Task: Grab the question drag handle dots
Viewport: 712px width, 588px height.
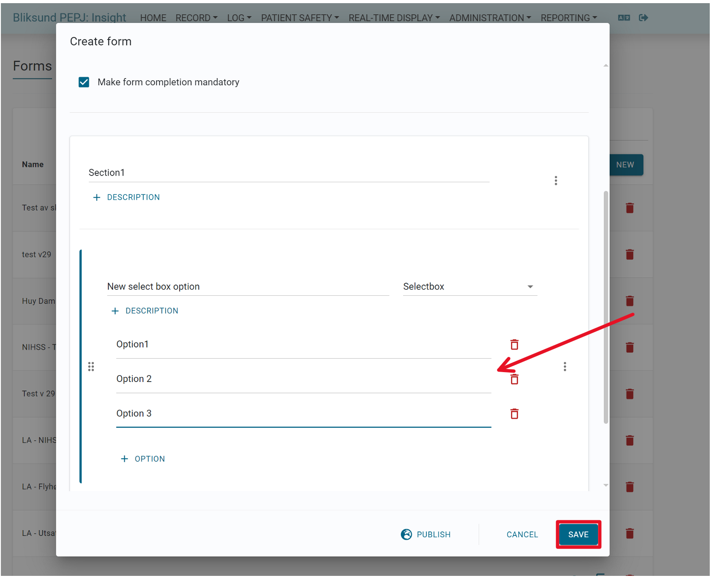Action: [x=91, y=367]
